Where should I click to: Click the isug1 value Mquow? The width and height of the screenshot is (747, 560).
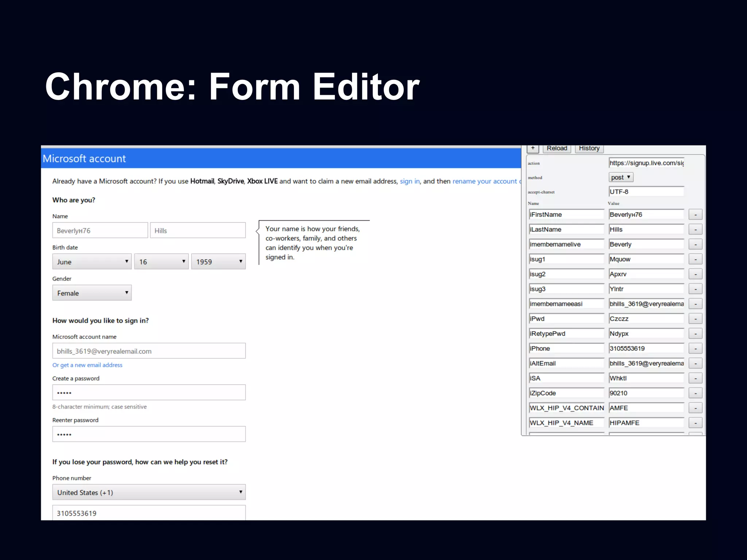[x=646, y=259]
